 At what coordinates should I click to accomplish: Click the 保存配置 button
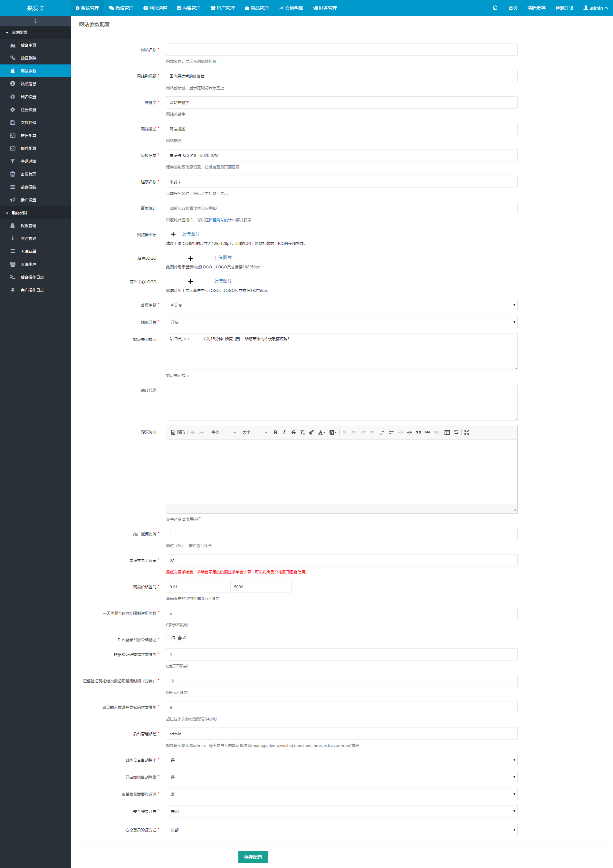tap(253, 857)
